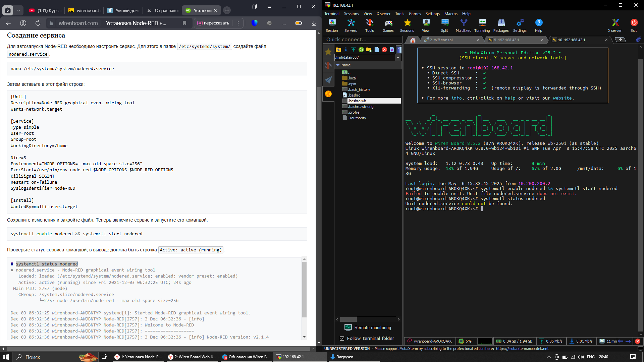Bookmark the wirenboard.com page
Viewport: 644px width, 362px height.
point(184,23)
